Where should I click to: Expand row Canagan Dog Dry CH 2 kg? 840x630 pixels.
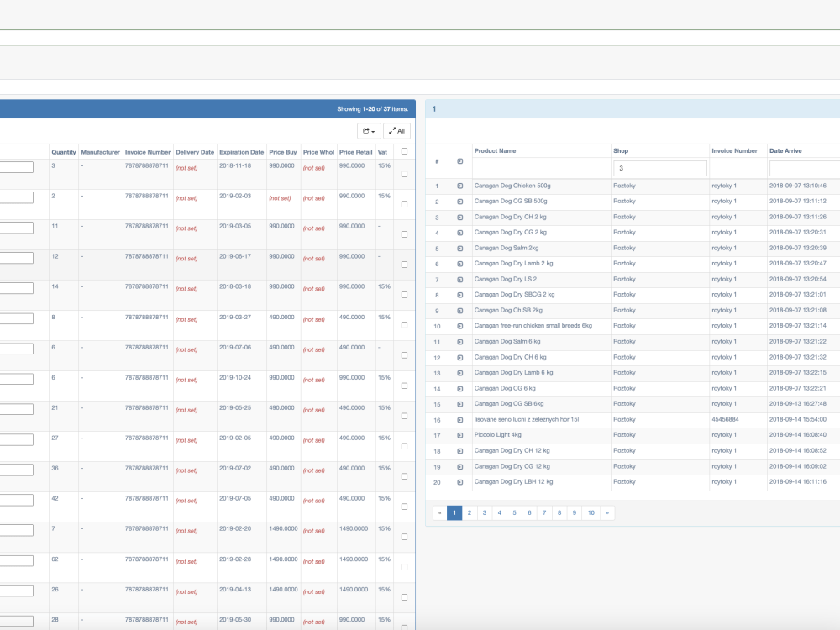click(460, 218)
